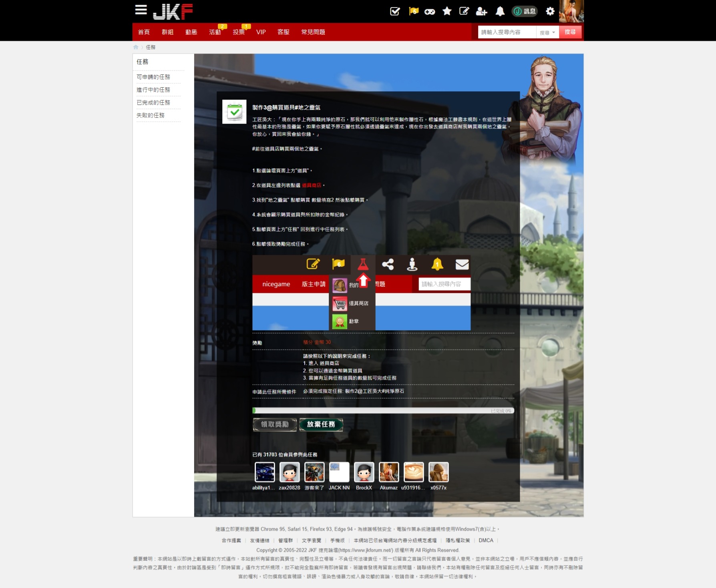Viewport: 716px width, 588px height.
Task: Go to 首頁 in the navigation bar
Action: coord(144,32)
